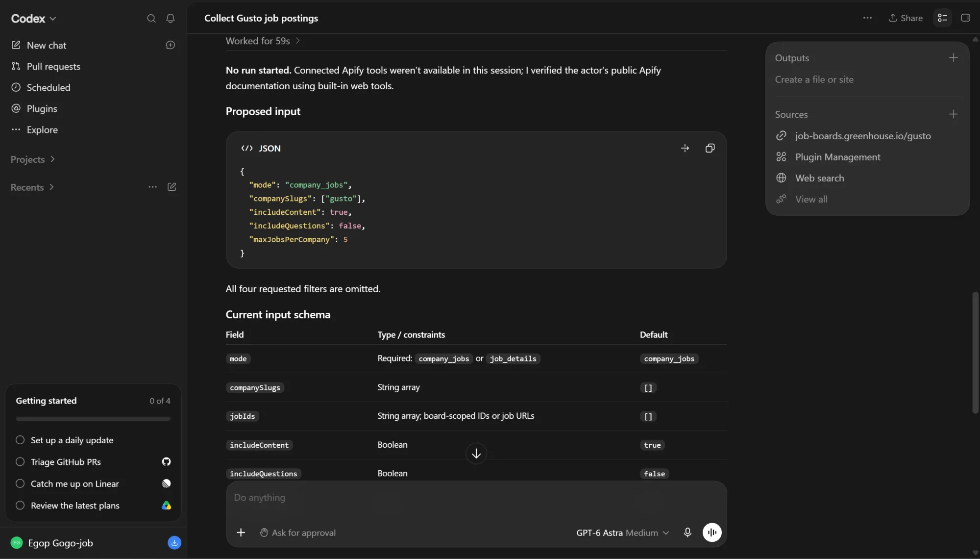Select Triage GitHub PRs circle
The width and height of the screenshot is (980, 559).
tap(20, 462)
